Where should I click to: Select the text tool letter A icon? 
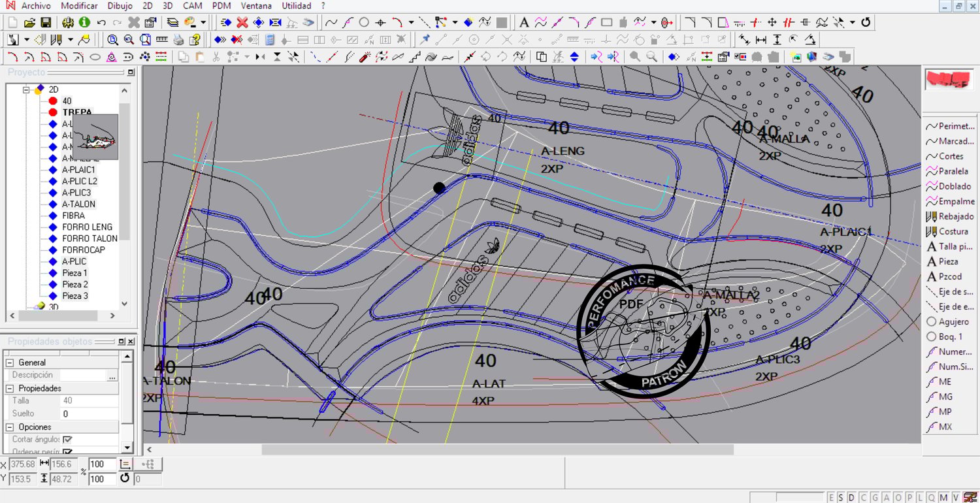(x=524, y=23)
